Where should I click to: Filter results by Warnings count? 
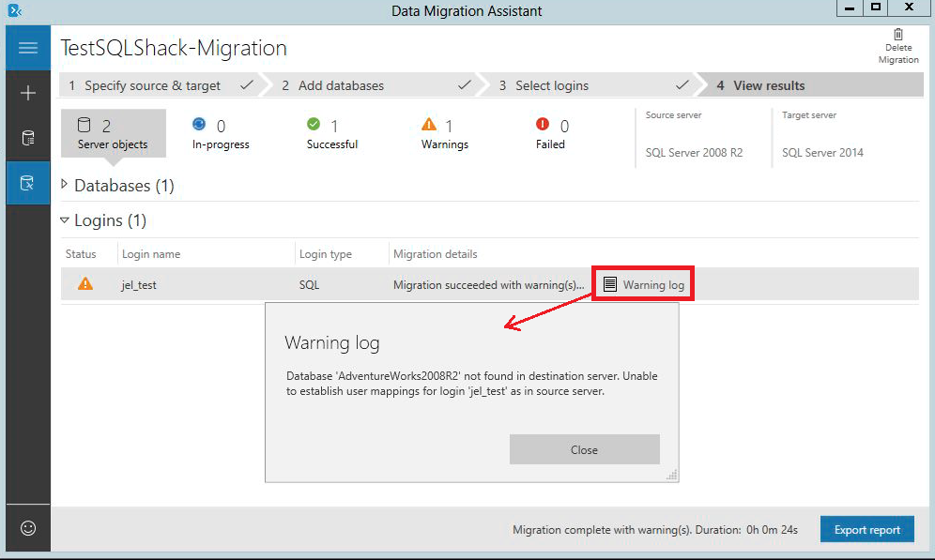444,133
